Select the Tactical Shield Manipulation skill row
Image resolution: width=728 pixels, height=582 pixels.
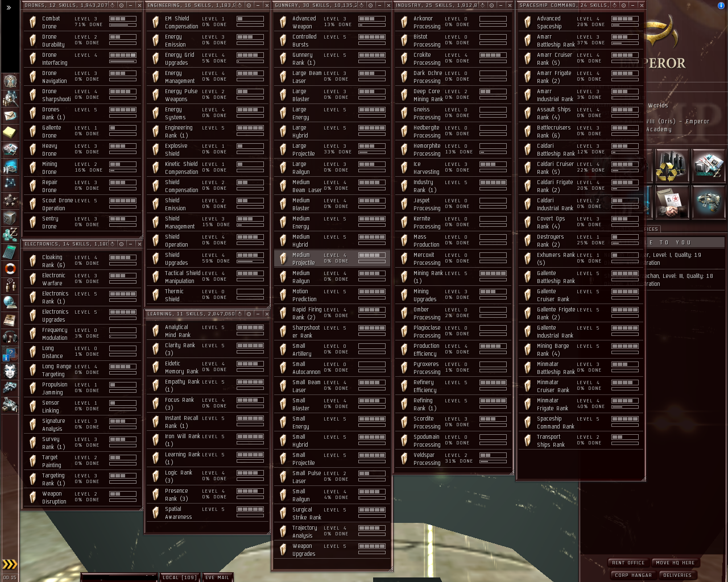pos(208,277)
